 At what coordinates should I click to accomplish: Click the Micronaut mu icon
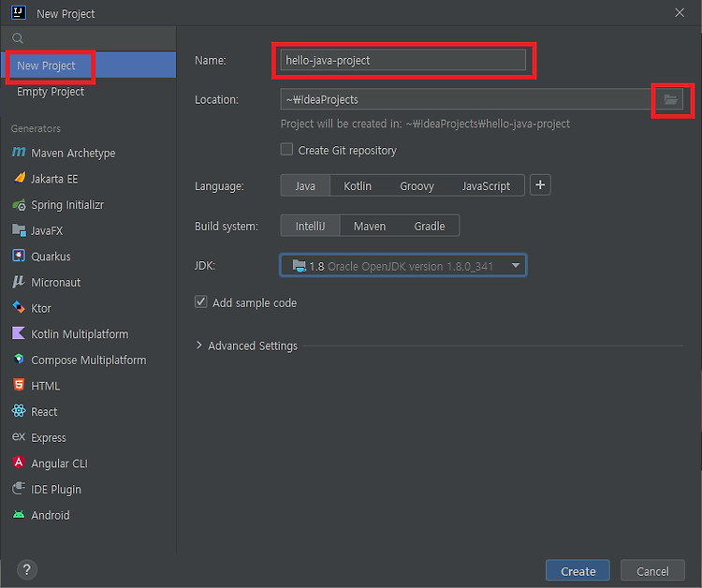click(19, 282)
